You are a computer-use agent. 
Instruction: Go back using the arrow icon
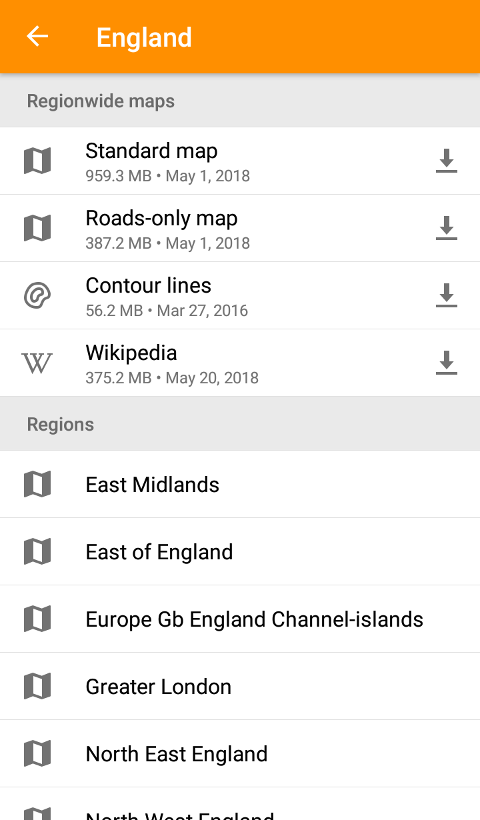click(37, 37)
